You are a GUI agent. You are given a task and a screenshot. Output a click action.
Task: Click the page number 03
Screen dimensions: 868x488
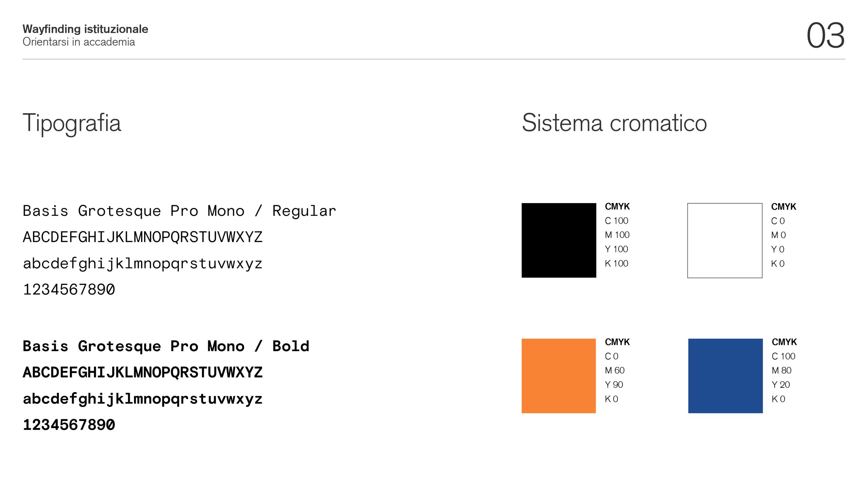click(x=825, y=35)
